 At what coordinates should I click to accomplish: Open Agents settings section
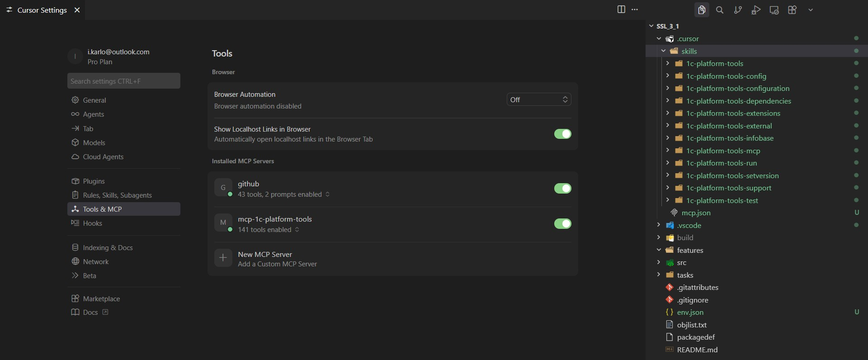[124, 114]
